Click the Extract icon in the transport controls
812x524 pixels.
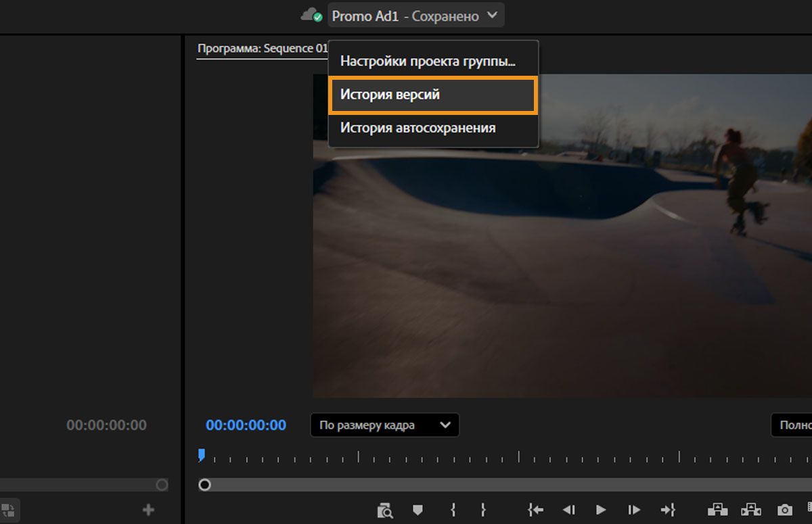click(751, 510)
